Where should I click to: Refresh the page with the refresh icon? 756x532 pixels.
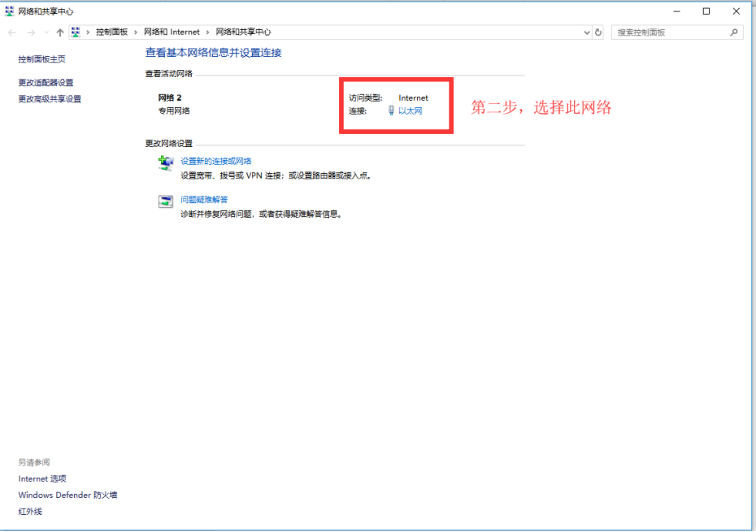pos(597,32)
